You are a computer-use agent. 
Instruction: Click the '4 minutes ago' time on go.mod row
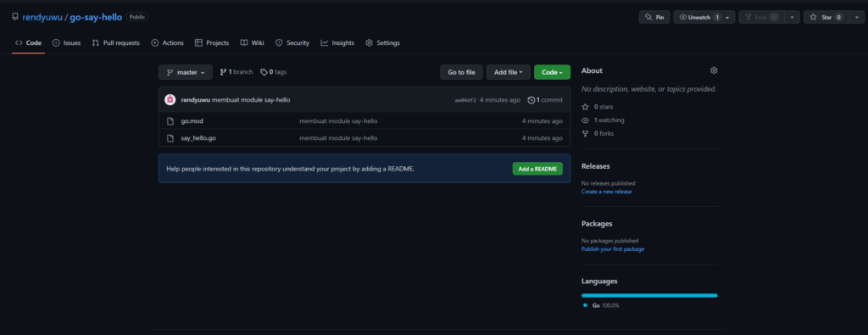pos(542,120)
